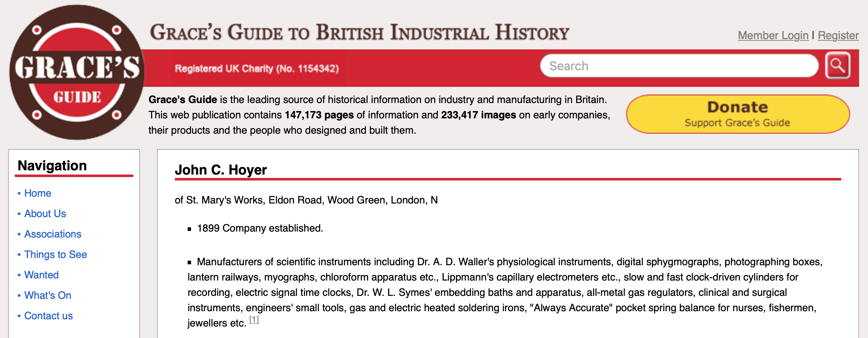
Task: Click the Grace's Guide circular logo
Action: (x=77, y=72)
